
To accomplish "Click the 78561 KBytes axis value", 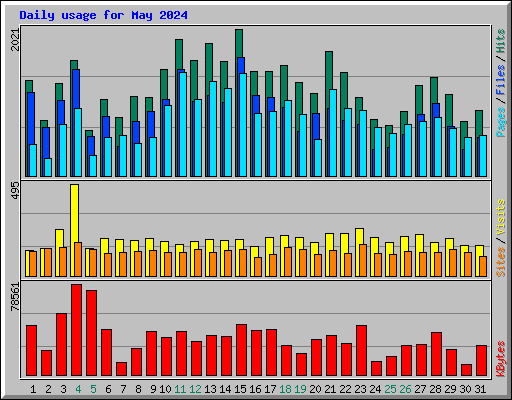I will click(x=15, y=297).
